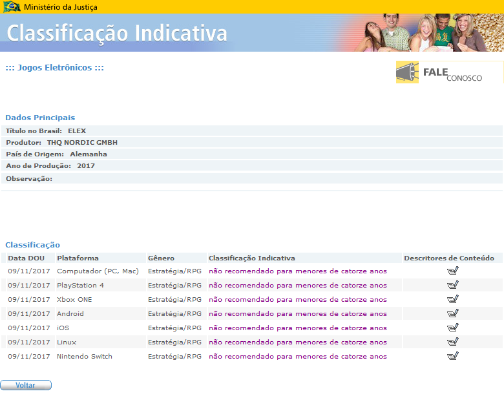Open content descriptors for Android row
Viewport: 504px width, 420px height.
[452, 313]
